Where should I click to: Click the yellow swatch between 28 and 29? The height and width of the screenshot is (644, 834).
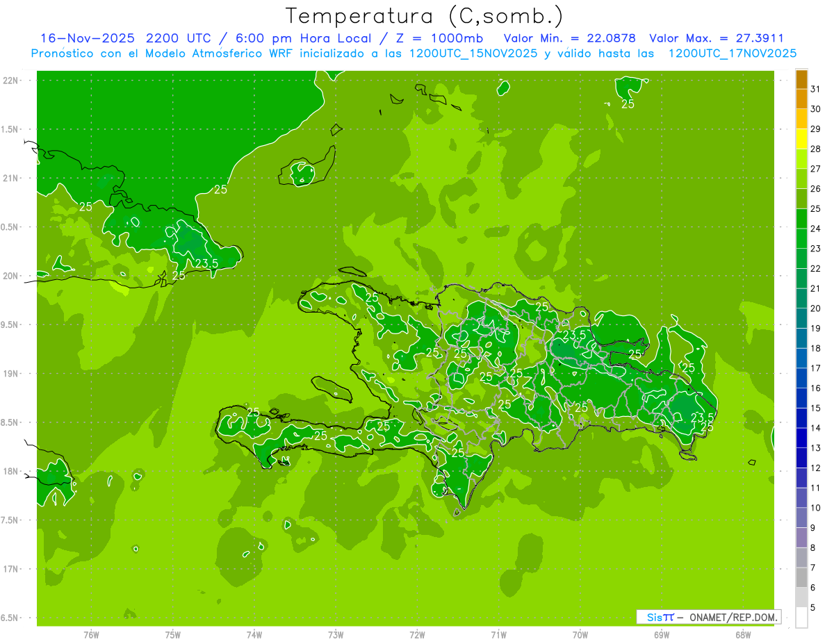(x=801, y=139)
